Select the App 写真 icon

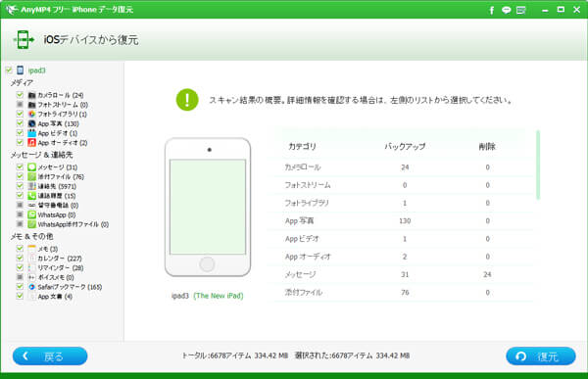[32, 123]
